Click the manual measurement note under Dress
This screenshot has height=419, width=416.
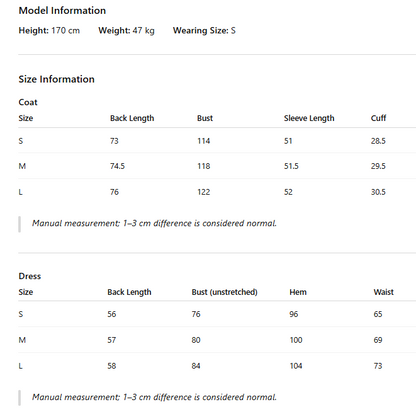(154, 397)
